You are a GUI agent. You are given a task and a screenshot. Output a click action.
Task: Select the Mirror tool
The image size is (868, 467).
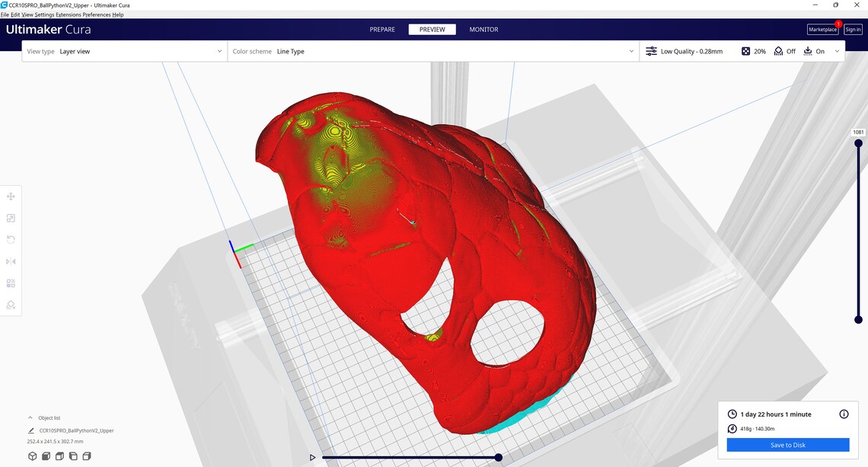click(x=11, y=261)
